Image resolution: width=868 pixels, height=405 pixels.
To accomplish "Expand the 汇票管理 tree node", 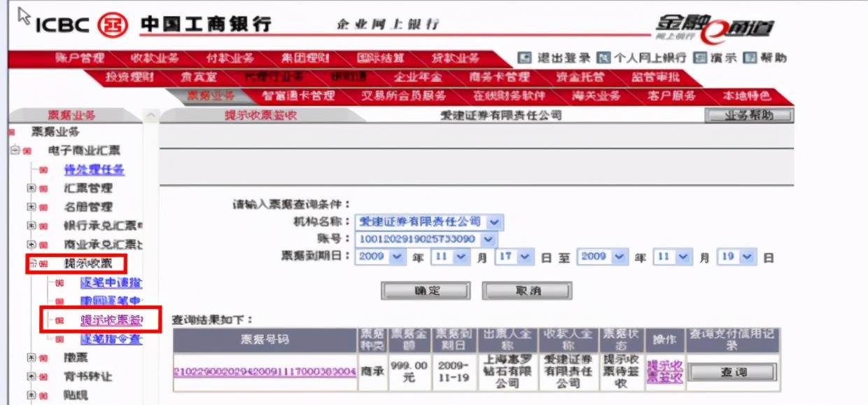I will pyautogui.click(x=31, y=188).
